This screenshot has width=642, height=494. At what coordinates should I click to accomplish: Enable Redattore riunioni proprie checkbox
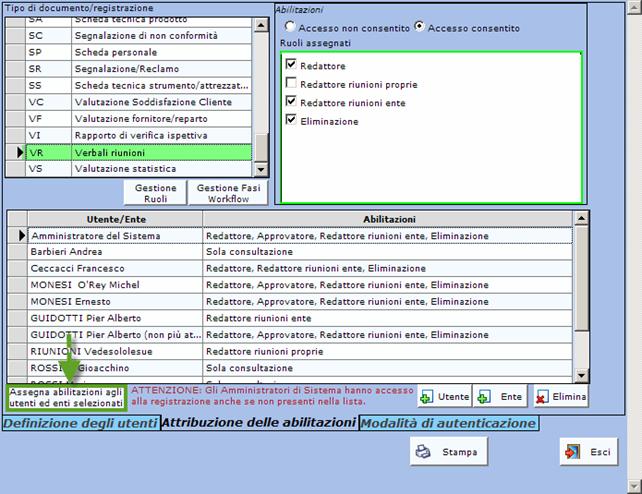click(x=291, y=84)
